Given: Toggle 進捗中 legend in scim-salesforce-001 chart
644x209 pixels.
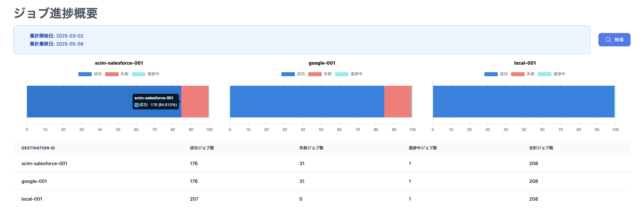Looking at the screenshot, I should pyautogui.click(x=146, y=74).
